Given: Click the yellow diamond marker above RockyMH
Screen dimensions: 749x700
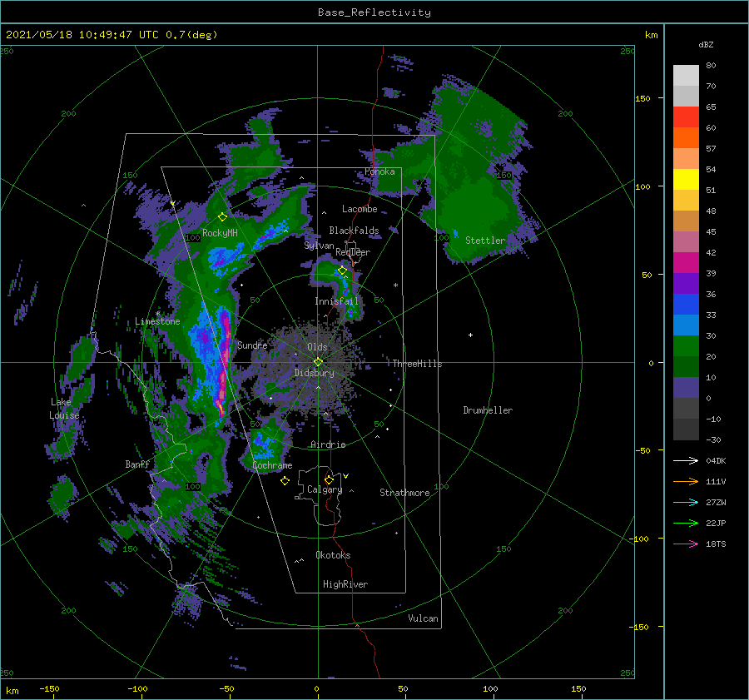Looking at the screenshot, I should click(222, 217).
